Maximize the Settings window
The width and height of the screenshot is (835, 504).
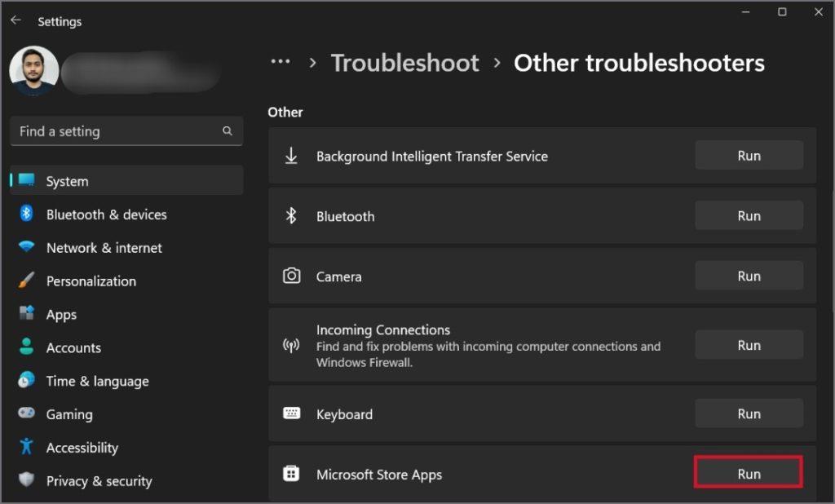(782, 11)
